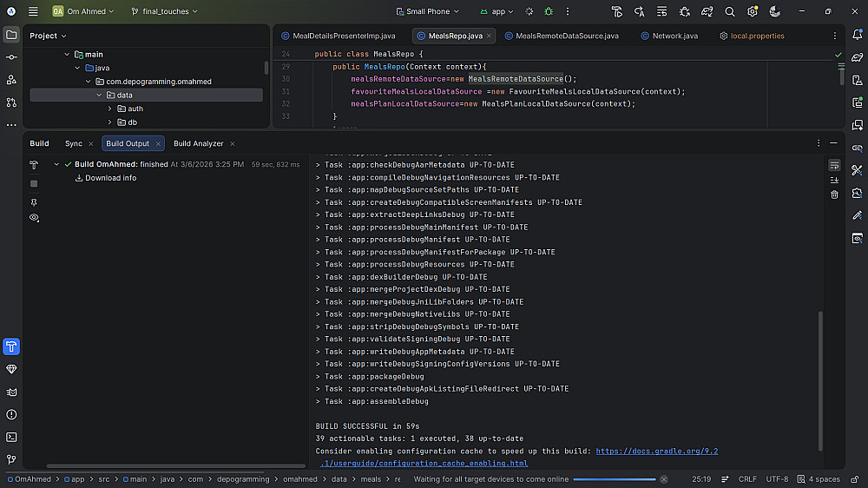
Task: Open the Terminal tool window
Action: tap(11, 438)
